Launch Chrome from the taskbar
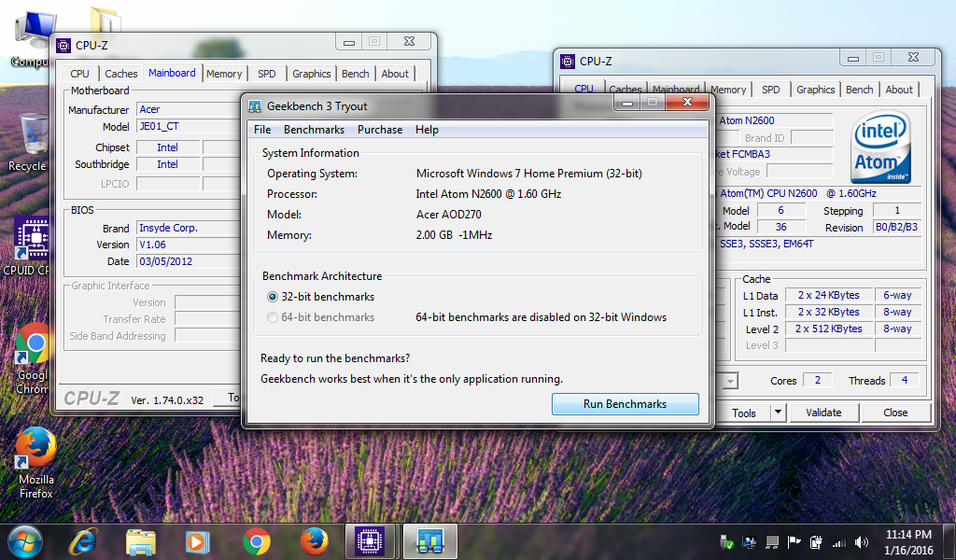The width and height of the screenshot is (956, 560). point(257,541)
